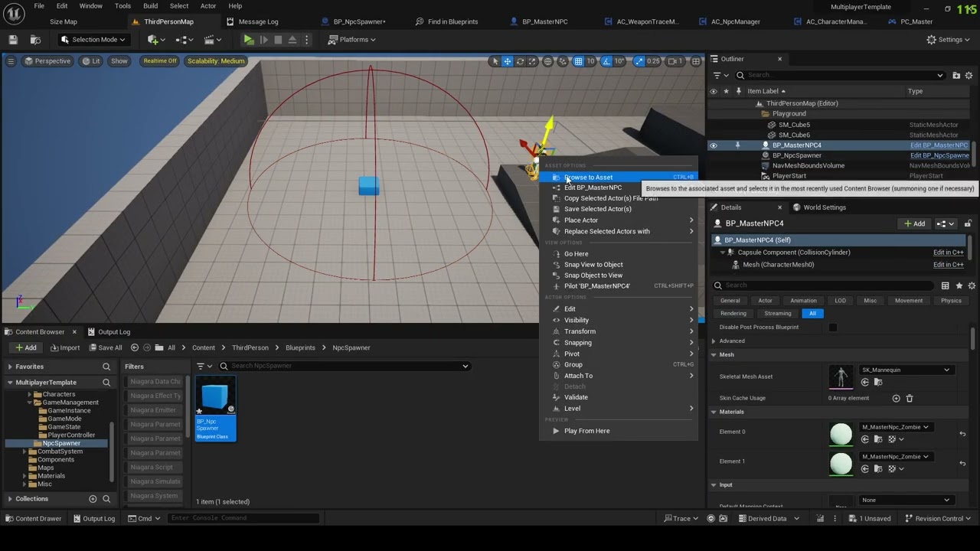Screen dimensions: 980x551
Task: Toggle grid location snapping
Action: pyautogui.click(x=579, y=61)
